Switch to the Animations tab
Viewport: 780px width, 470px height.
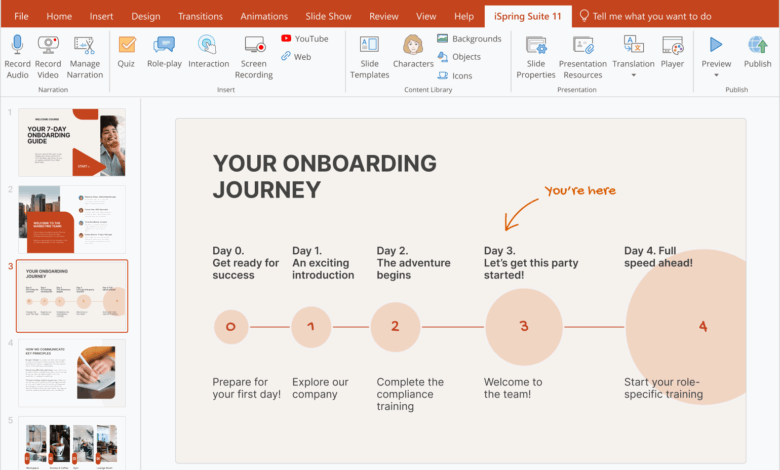(264, 16)
